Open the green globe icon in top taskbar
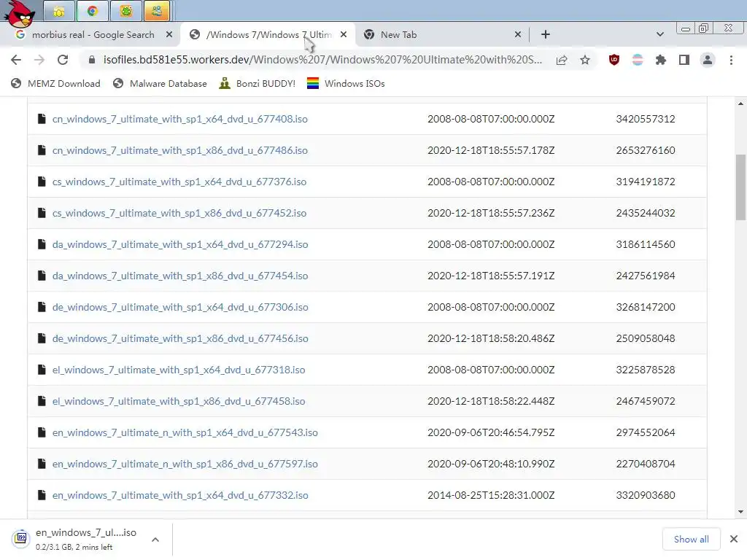 click(125, 11)
